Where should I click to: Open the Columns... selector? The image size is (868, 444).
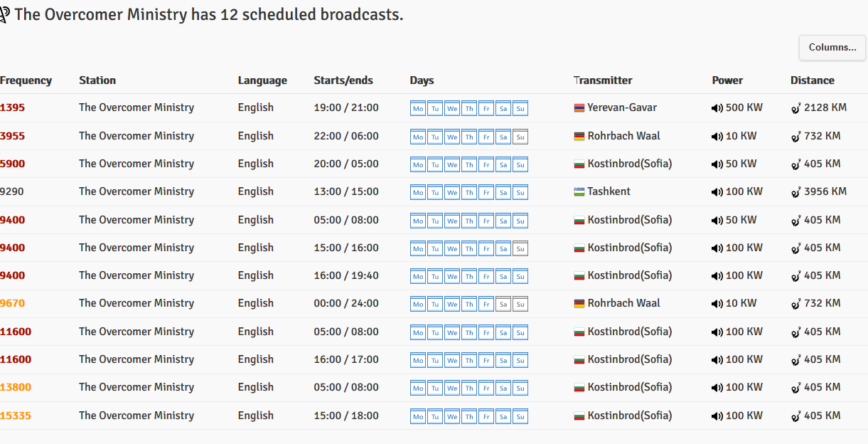point(832,48)
